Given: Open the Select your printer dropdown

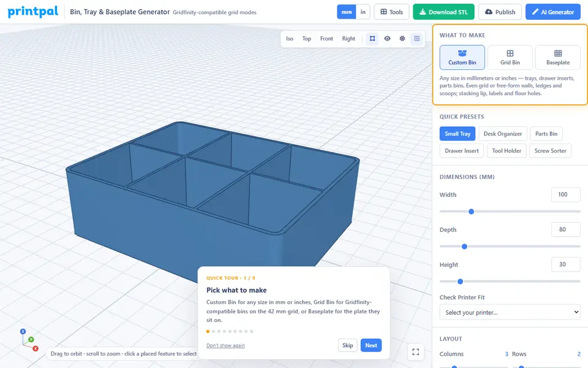Looking at the screenshot, I should point(510,312).
